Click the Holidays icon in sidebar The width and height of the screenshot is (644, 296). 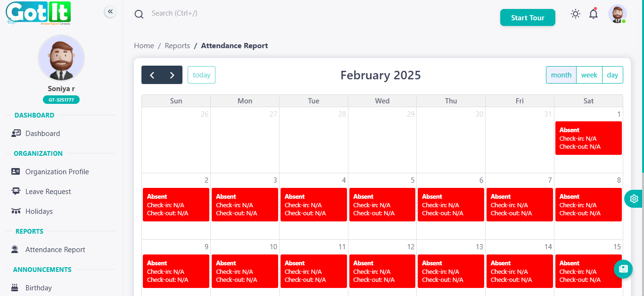coord(16,211)
